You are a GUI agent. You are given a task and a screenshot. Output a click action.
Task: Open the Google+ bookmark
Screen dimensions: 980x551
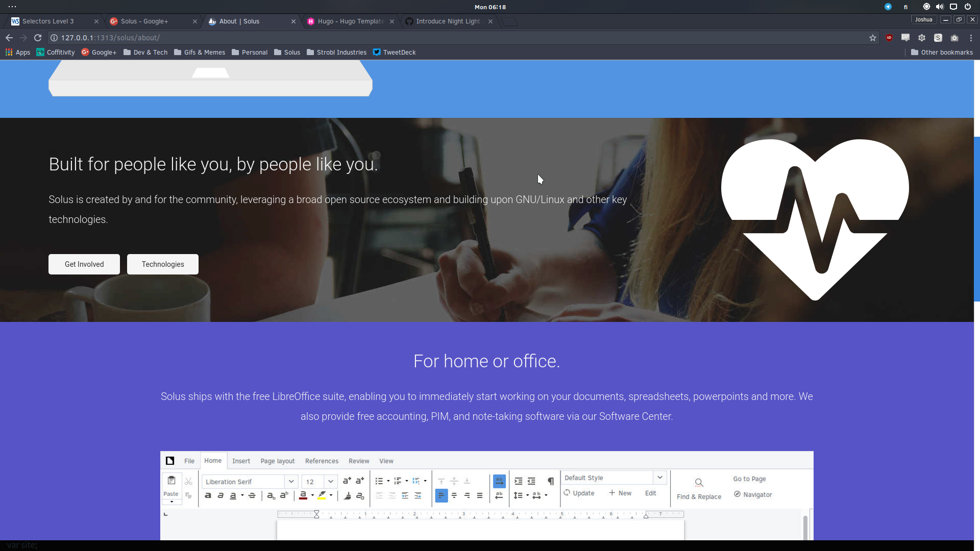click(99, 52)
